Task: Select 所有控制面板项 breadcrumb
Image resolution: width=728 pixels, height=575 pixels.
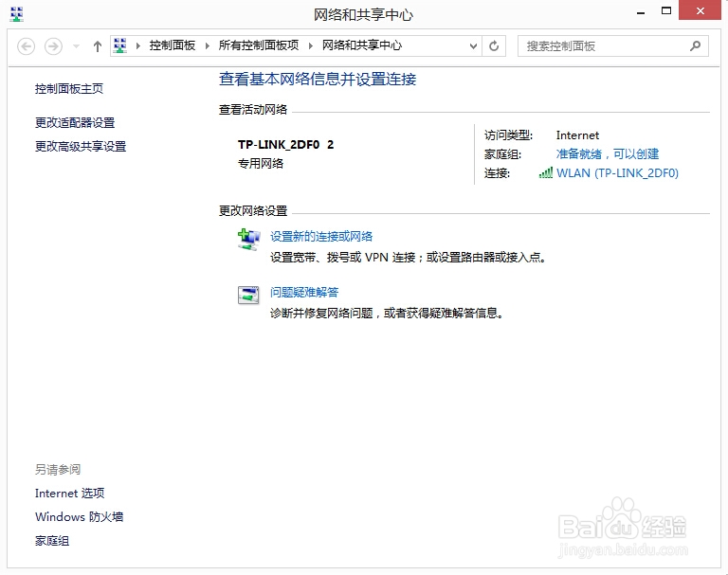Action: (x=259, y=45)
